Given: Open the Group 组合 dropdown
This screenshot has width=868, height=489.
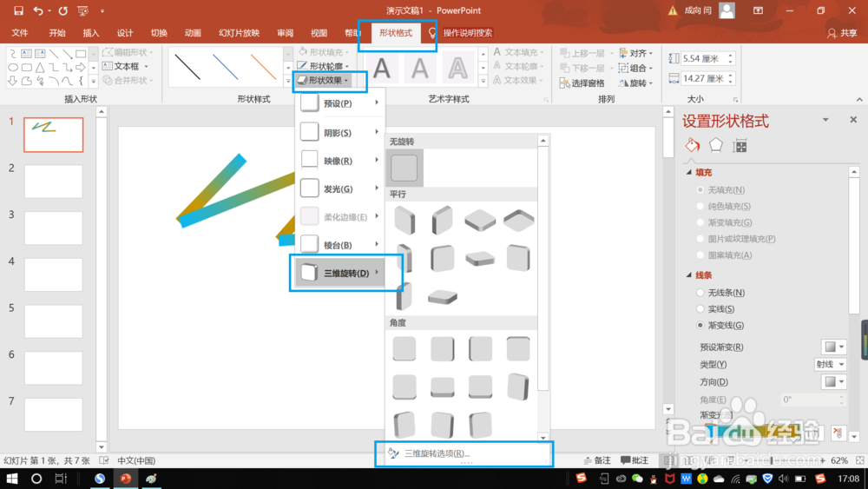Looking at the screenshot, I should coord(636,68).
